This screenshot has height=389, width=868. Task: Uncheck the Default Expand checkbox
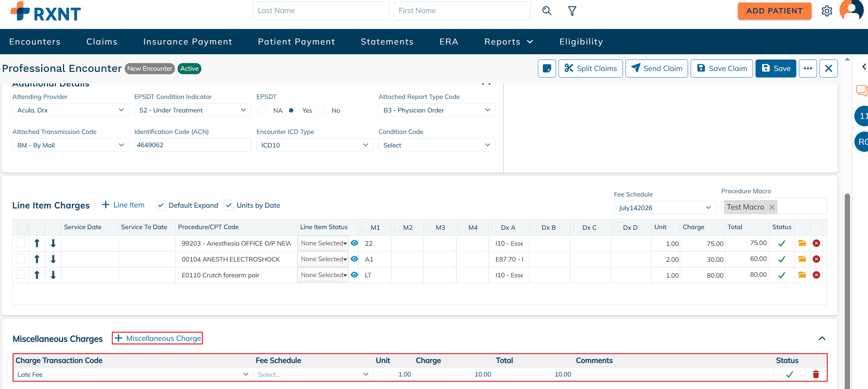click(161, 205)
